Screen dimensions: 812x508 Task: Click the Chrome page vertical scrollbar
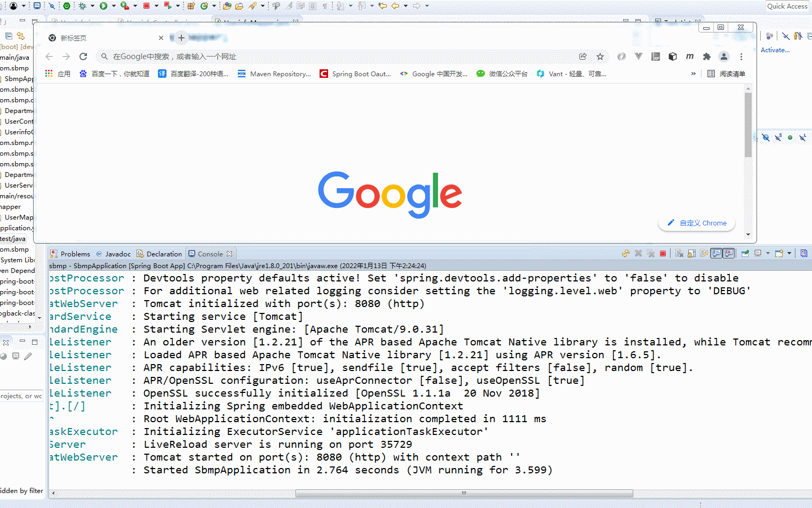point(748,125)
